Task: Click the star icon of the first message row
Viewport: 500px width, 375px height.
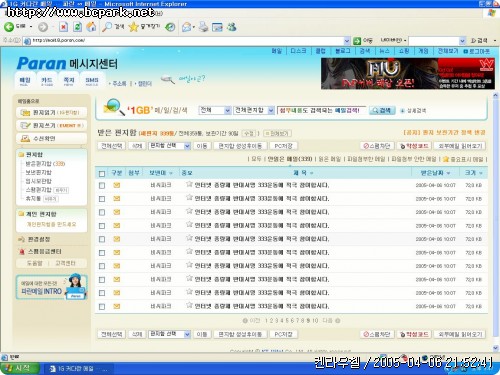Action: (189, 184)
